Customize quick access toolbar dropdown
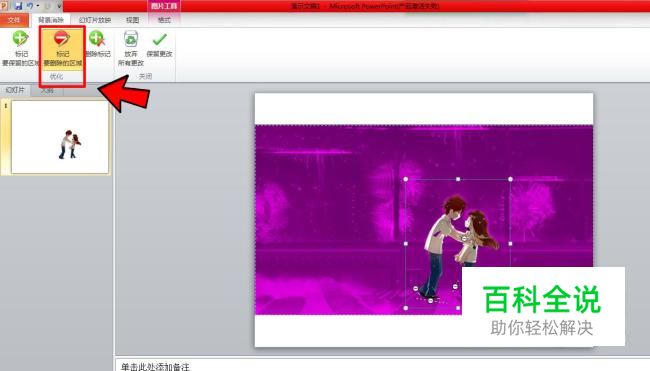This screenshot has height=371, width=650. pyautogui.click(x=58, y=6)
